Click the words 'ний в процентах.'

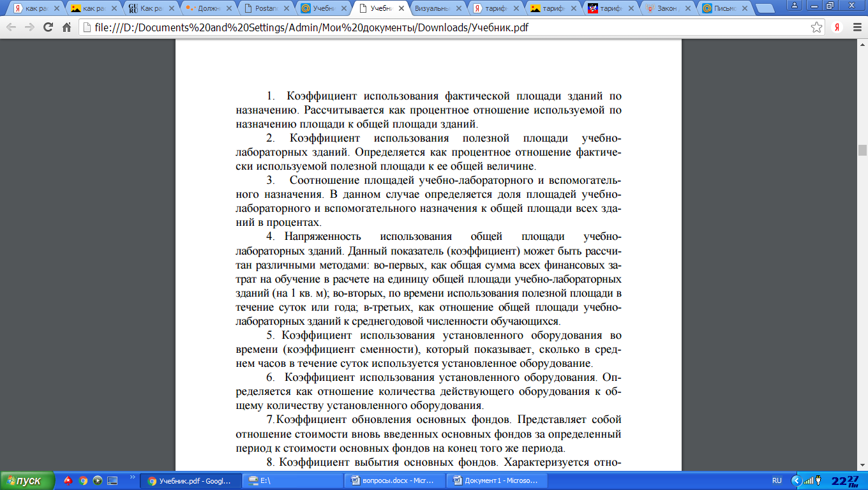click(x=278, y=223)
